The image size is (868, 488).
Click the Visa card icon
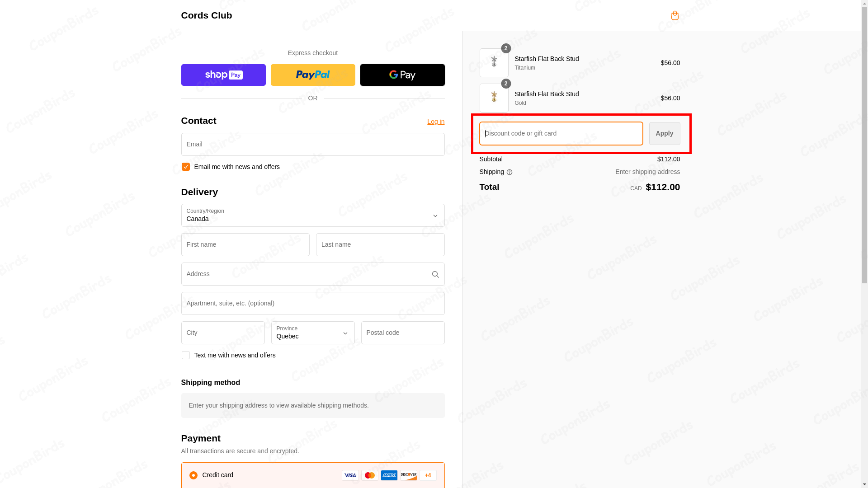click(350, 475)
